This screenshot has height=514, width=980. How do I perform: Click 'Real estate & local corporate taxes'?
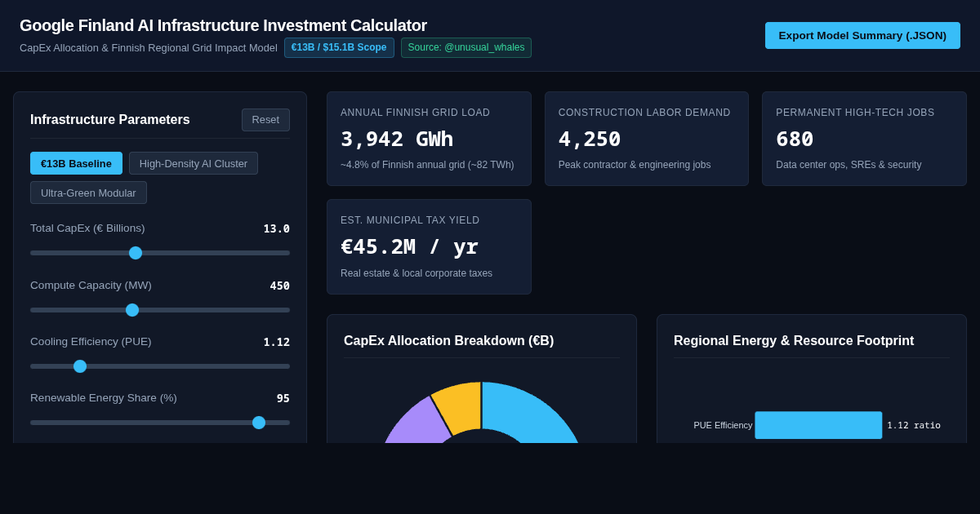click(416, 273)
